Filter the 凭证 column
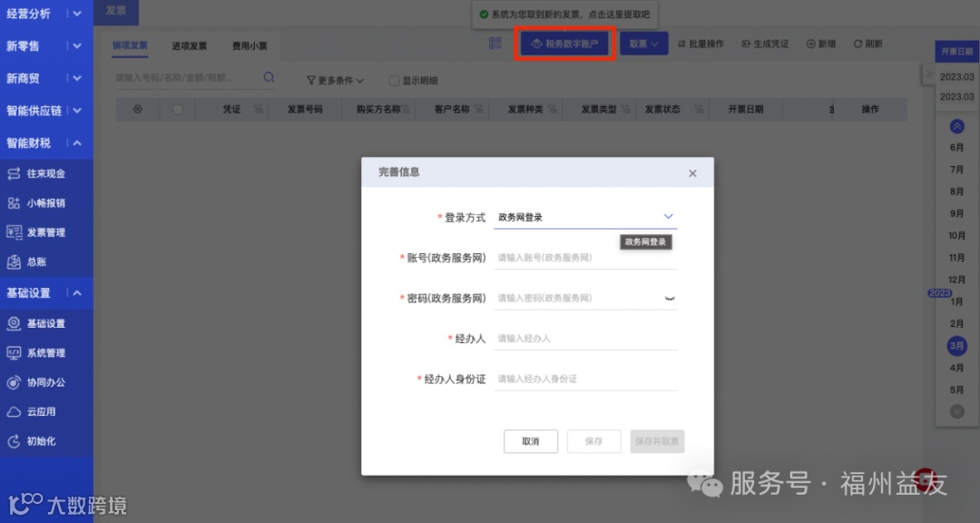The width and height of the screenshot is (980, 523). [x=258, y=110]
